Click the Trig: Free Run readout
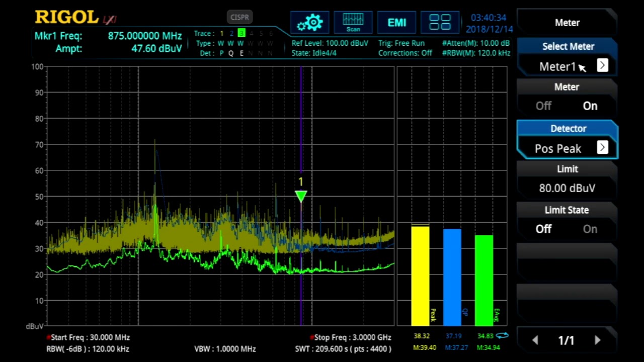644x362 pixels. pyautogui.click(x=401, y=43)
